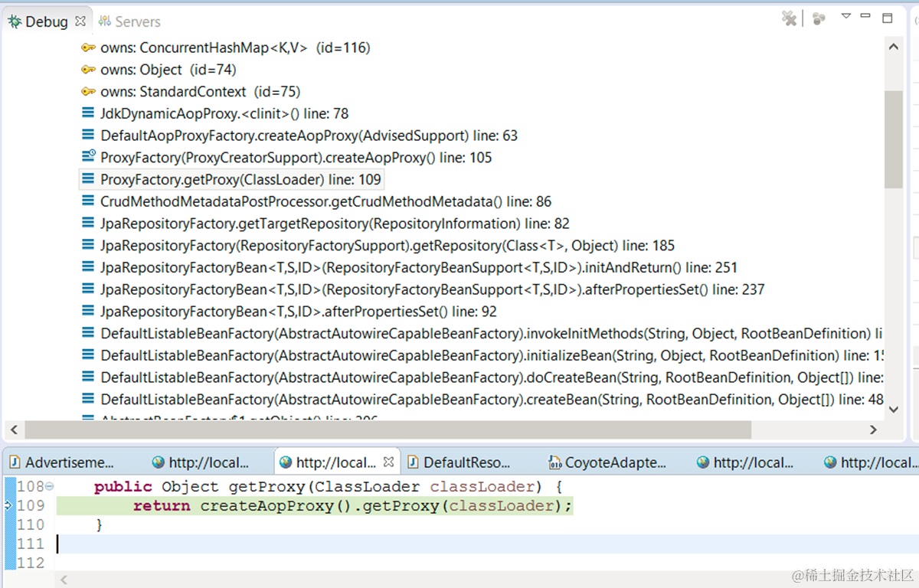919x588 pixels.
Task: Click the file icon on the DefaultReso tab
Action: pyautogui.click(x=413, y=462)
